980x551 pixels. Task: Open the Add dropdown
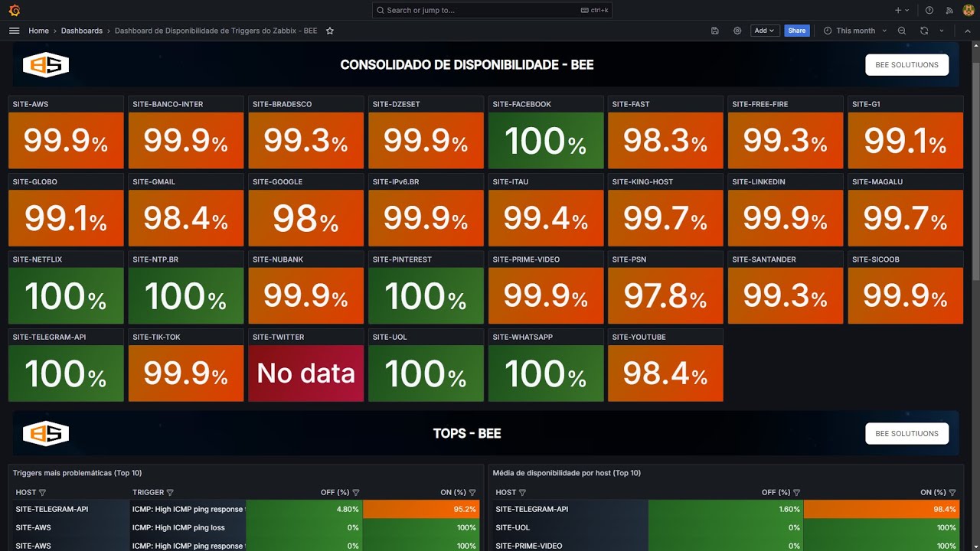pyautogui.click(x=764, y=31)
